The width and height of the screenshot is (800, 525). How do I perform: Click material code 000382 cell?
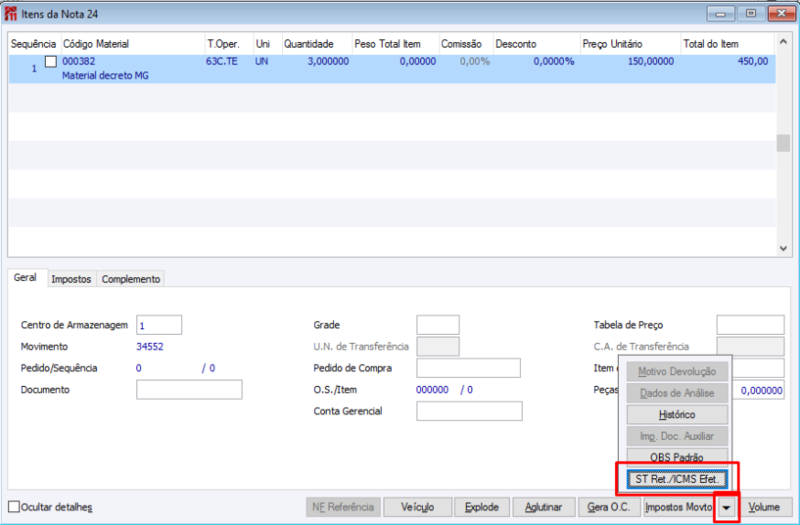79,61
